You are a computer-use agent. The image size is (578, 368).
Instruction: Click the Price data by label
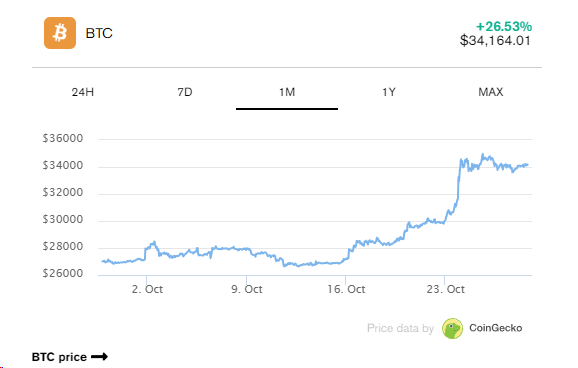tap(400, 328)
